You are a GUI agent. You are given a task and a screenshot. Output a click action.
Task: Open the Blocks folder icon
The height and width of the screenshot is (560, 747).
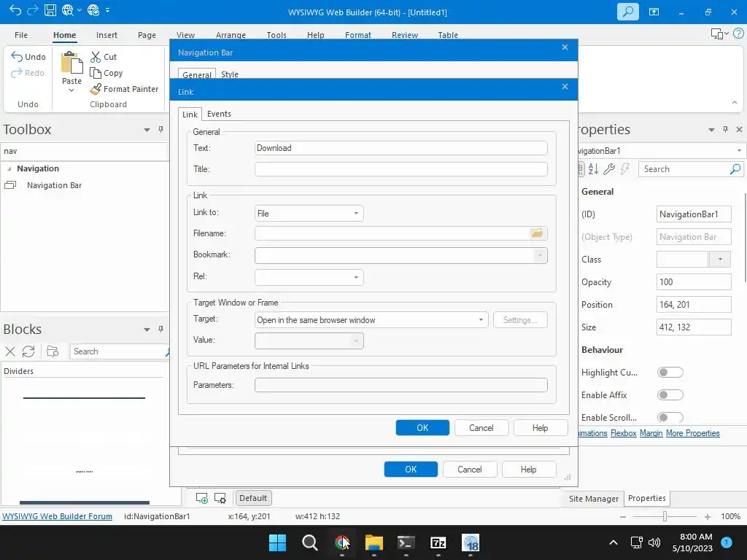pos(53,351)
